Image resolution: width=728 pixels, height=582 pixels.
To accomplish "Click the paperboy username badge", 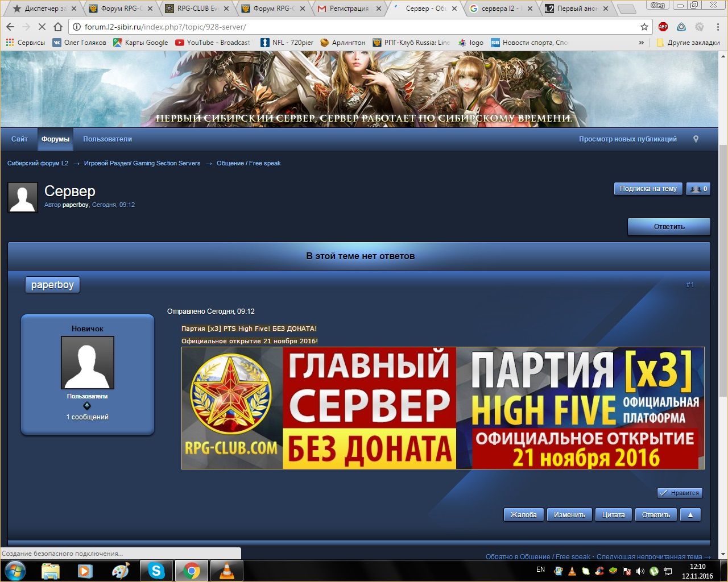I will point(52,285).
